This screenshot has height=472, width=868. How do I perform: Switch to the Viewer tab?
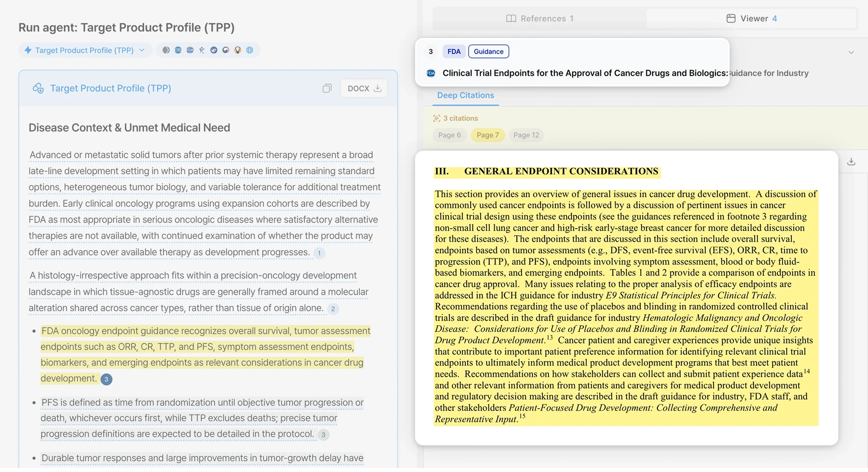[752, 19]
